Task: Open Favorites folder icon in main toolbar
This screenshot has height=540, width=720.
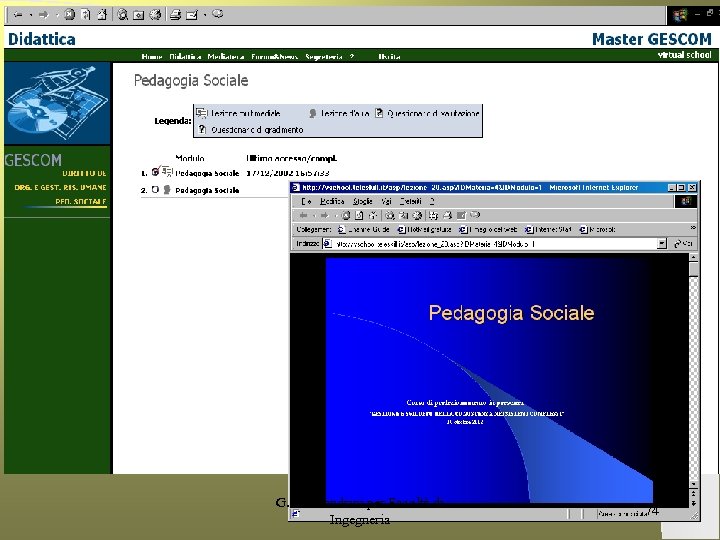Action: (138, 15)
